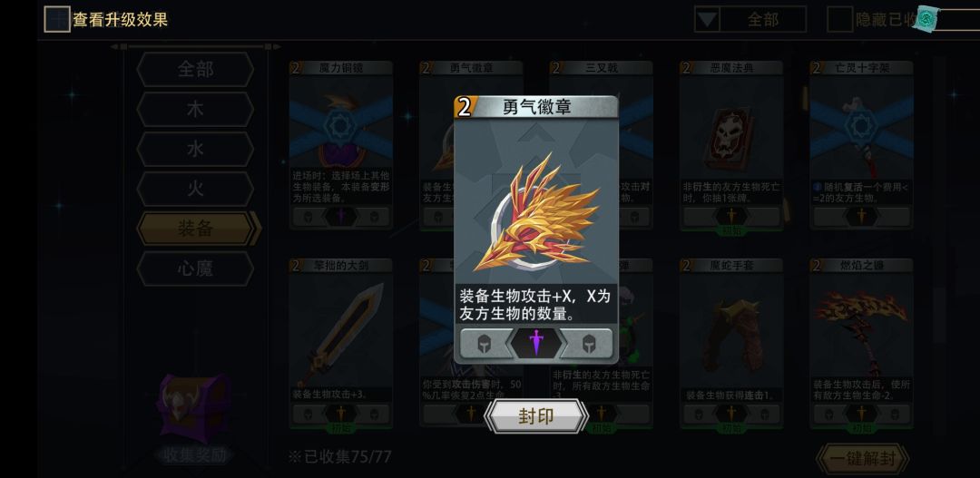
Task: Open the purple treasure chest for 收集奖励
Action: (191, 407)
